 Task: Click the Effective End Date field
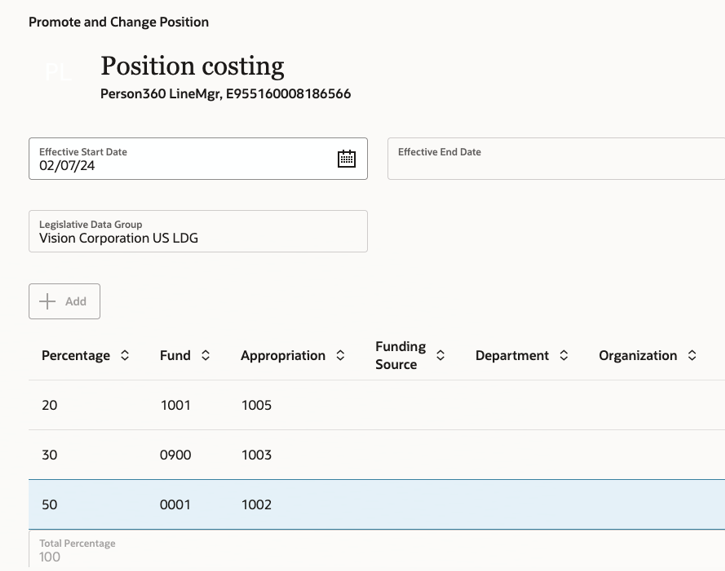(x=555, y=159)
